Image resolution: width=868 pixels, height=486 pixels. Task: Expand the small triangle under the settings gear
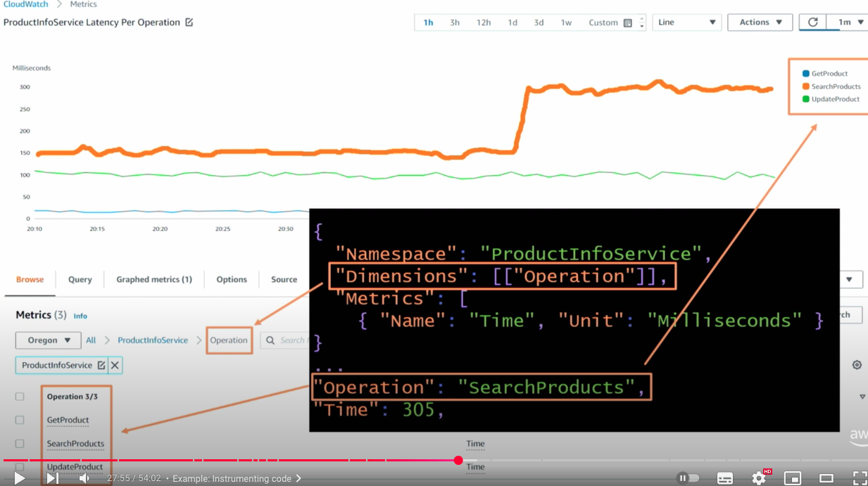coord(862,397)
